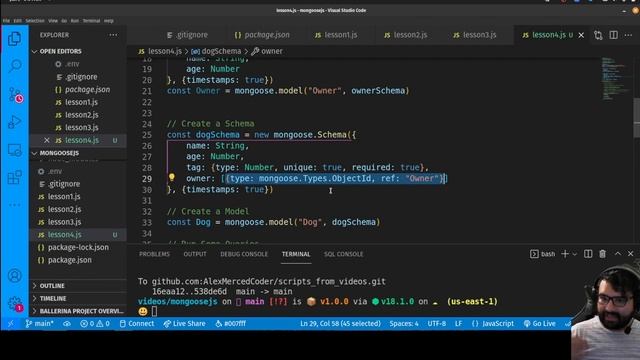Open the terminal launch profile dropdown arrow
640x360 pixels.
coord(575,254)
